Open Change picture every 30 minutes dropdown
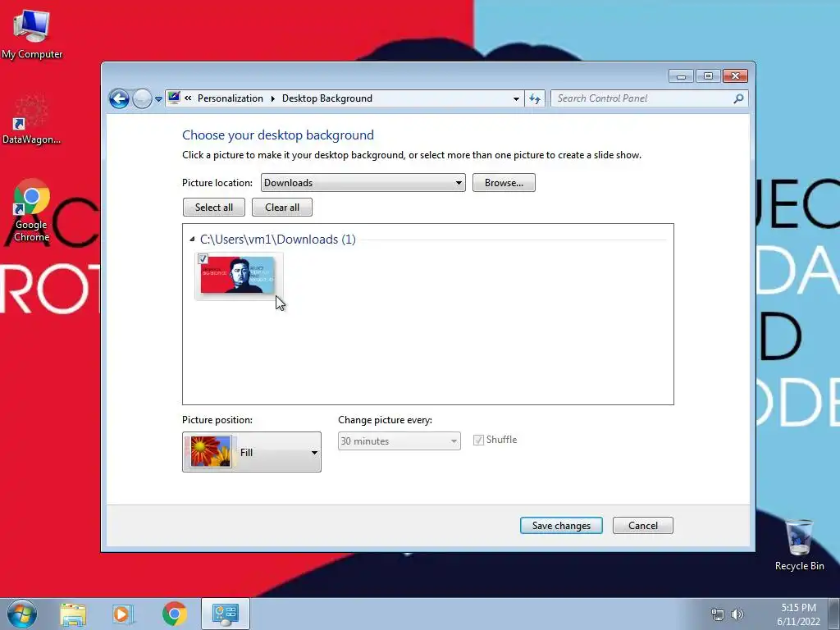Viewport: 840px width, 630px height. click(x=399, y=441)
